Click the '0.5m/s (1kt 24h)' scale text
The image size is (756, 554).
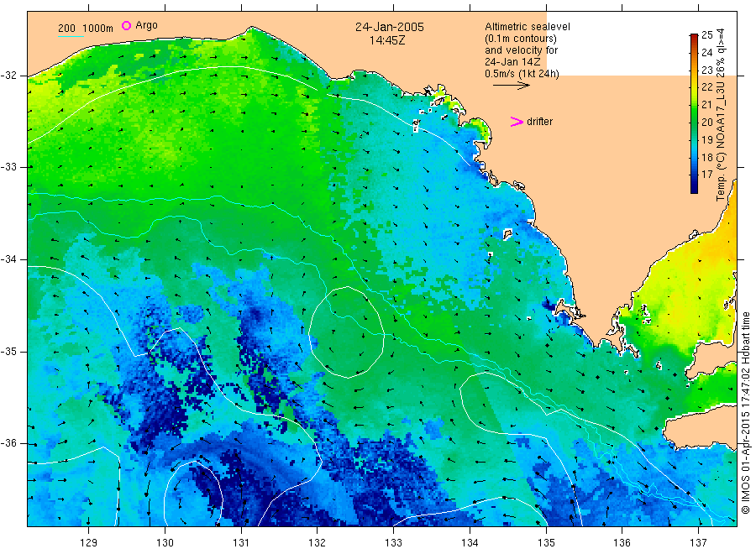(522, 74)
